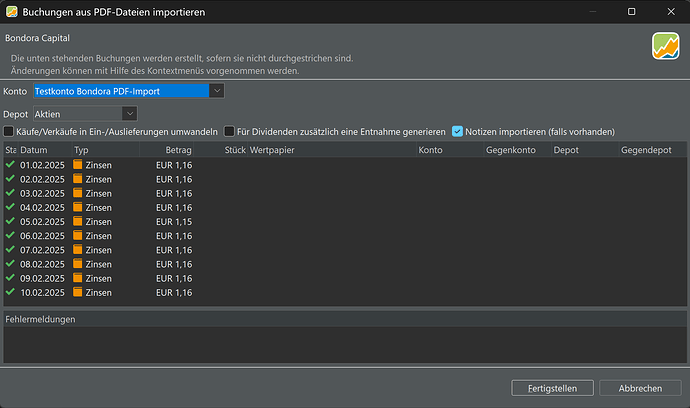The image size is (690, 408).
Task: Sort by Betrag column header
Action: click(167, 150)
